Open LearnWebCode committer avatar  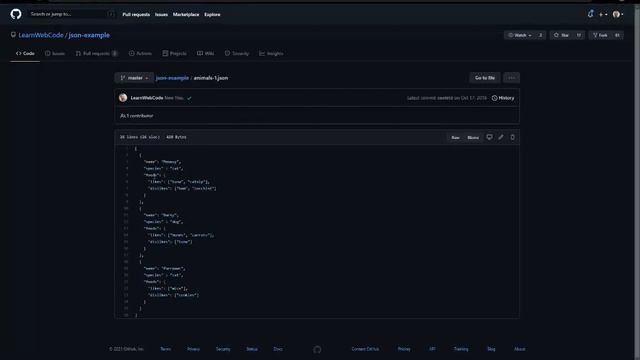(x=123, y=98)
